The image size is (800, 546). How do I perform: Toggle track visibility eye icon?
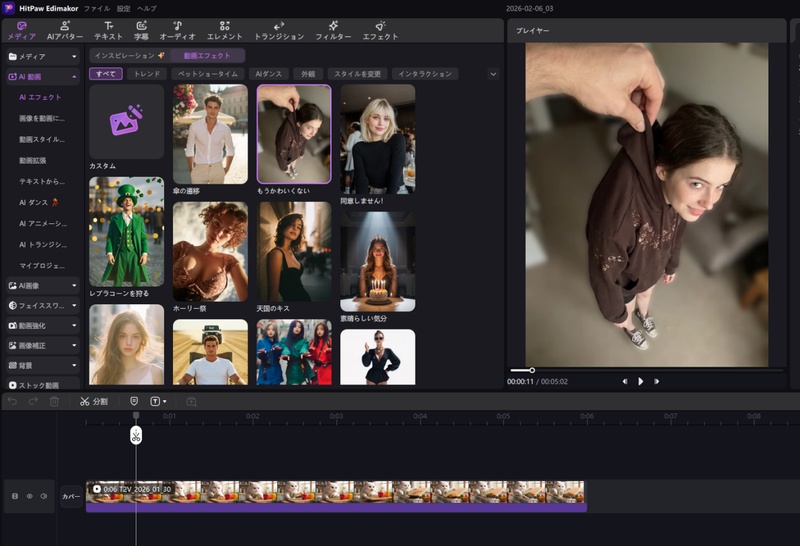[30, 496]
